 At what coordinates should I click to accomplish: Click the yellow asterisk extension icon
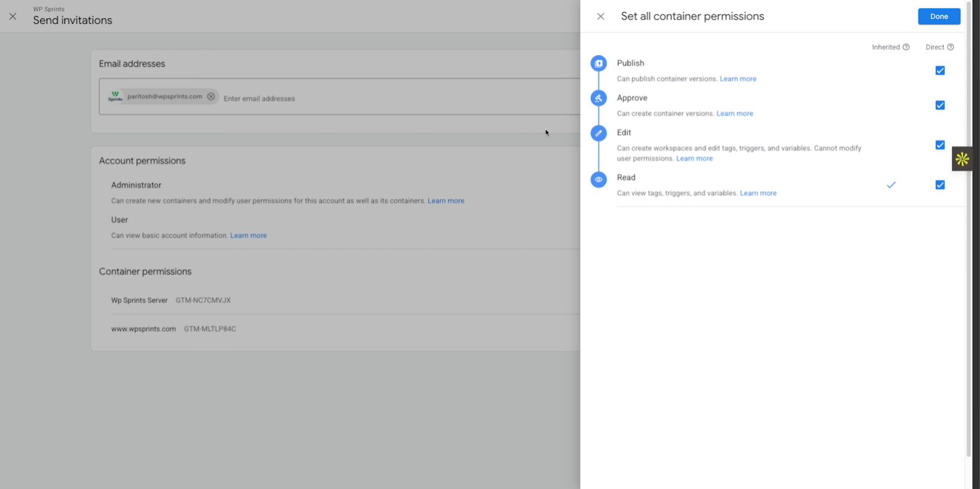(x=962, y=159)
